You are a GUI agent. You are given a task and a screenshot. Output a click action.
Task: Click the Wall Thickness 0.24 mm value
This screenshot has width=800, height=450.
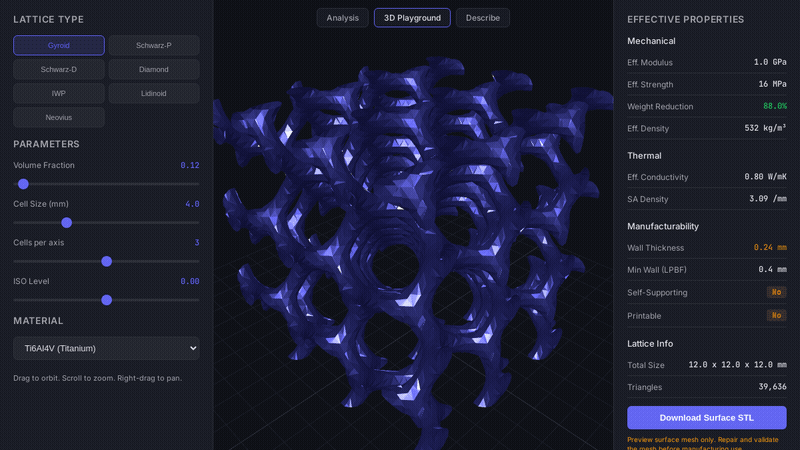coord(770,247)
